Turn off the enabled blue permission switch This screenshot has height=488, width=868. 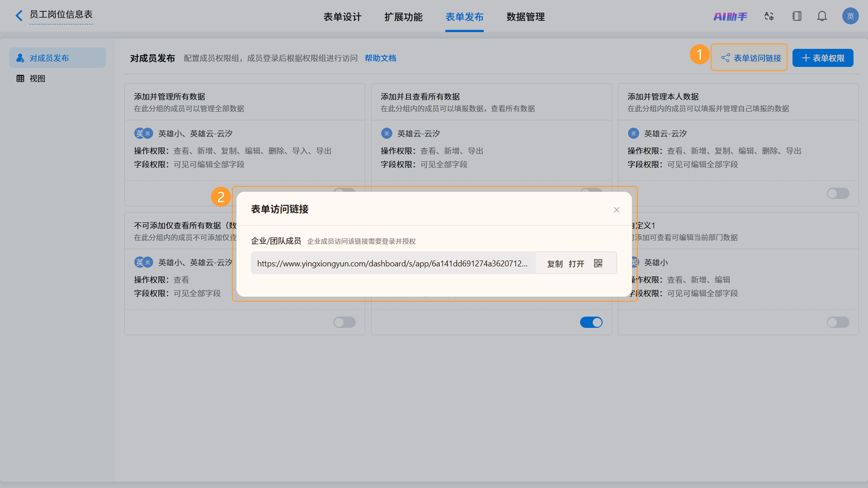[591, 322]
